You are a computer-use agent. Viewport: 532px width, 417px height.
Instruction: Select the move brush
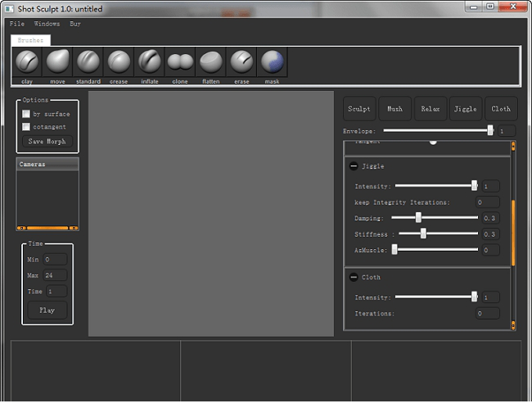[x=57, y=62]
